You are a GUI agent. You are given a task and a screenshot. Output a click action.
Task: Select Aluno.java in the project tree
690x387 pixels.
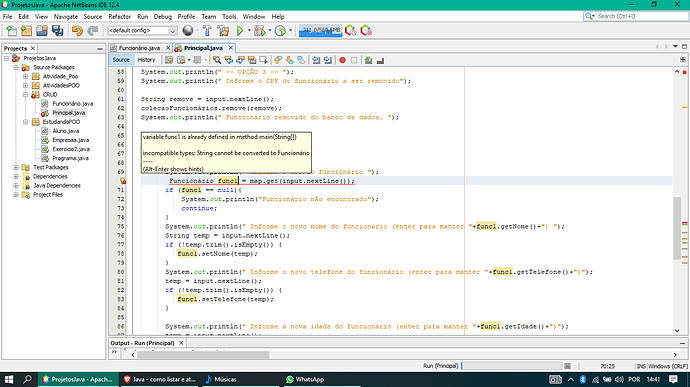click(66, 131)
